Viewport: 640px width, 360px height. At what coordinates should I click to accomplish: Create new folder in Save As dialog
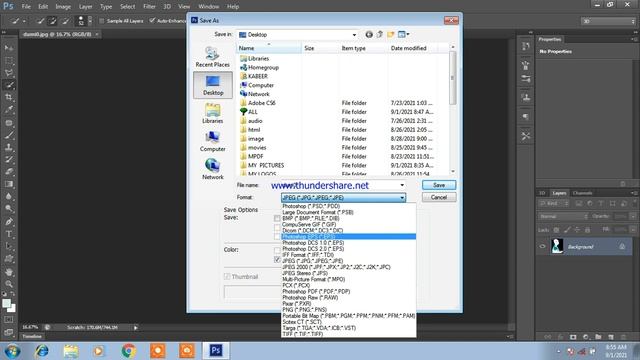point(391,34)
